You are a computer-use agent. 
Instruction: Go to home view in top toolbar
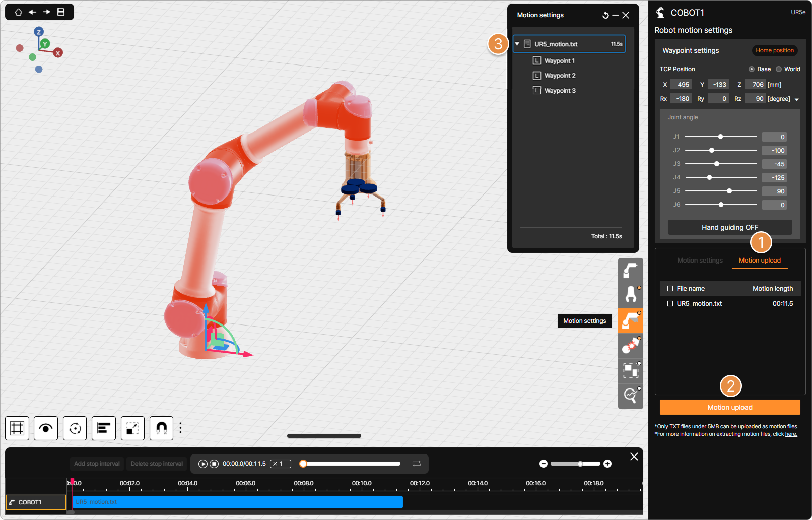click(19, 12)
